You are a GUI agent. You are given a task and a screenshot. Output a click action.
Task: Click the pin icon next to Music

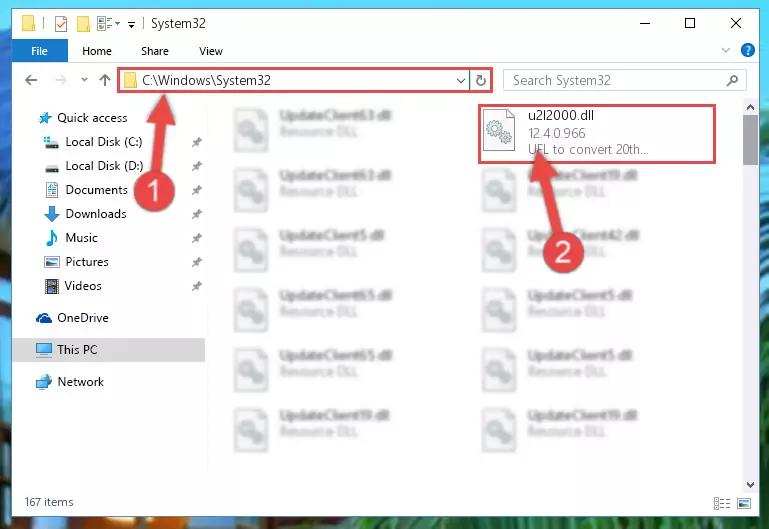197,238
